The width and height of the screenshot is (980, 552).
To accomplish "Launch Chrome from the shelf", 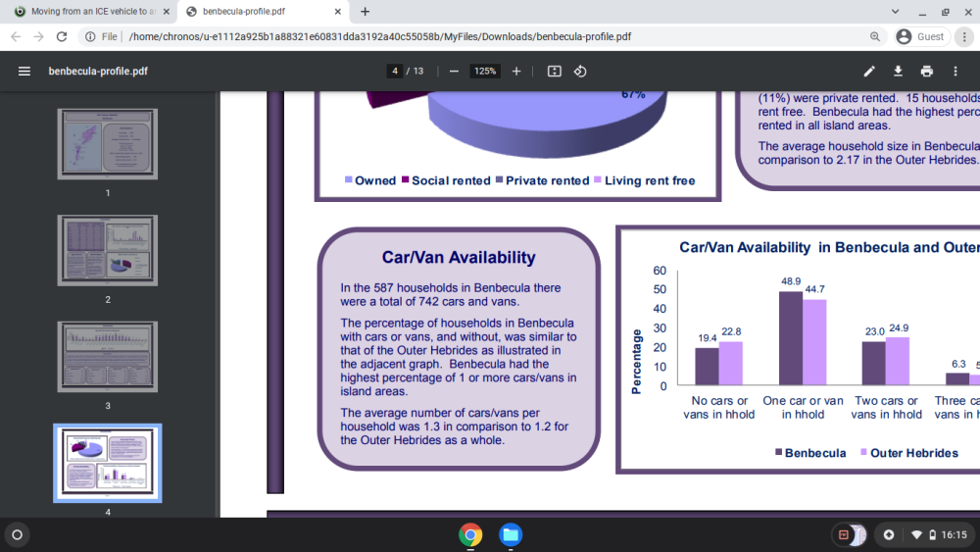I will point(470,535).
